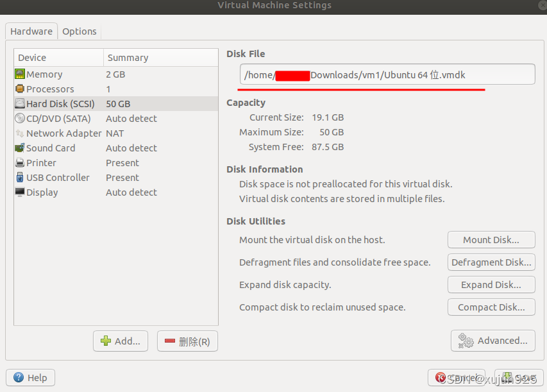Viewport: 547px width, 392px height.
Task: Click the USB Controller Present summary
Action: pos(122,177)
